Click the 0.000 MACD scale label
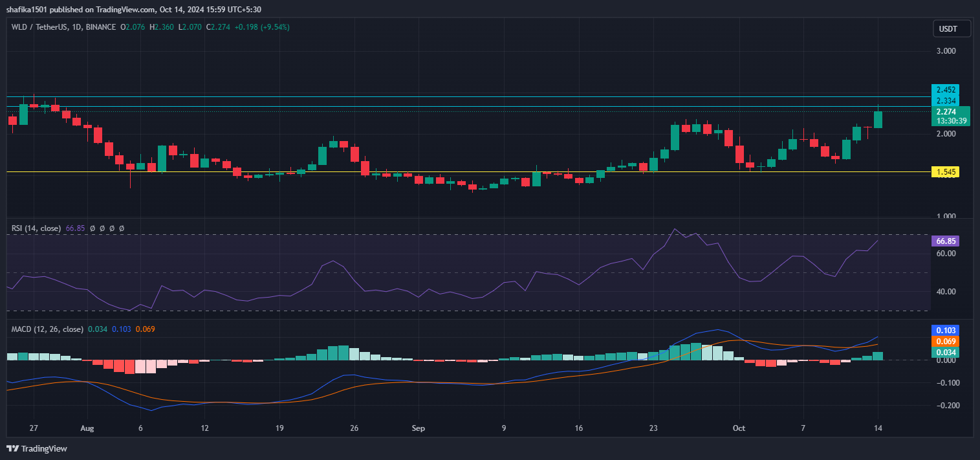Viewport: 980px width, 460px height. click(x=946, y=360)
